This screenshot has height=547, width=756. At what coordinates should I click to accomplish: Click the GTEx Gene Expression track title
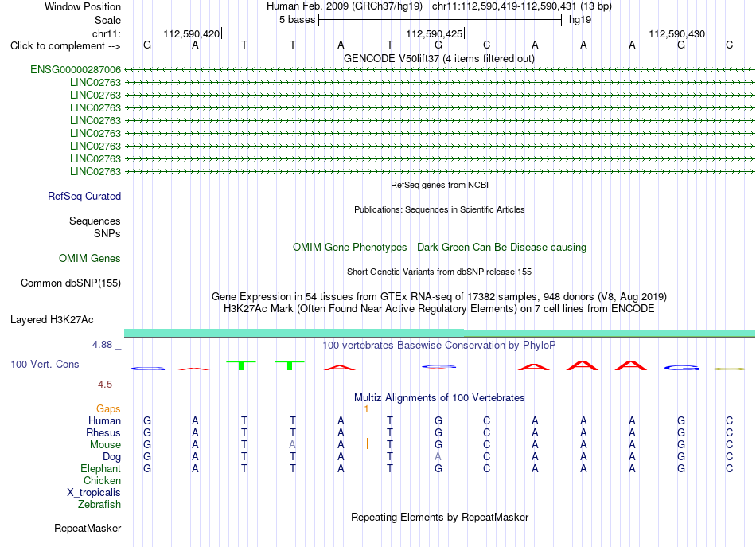click(439, 297)
